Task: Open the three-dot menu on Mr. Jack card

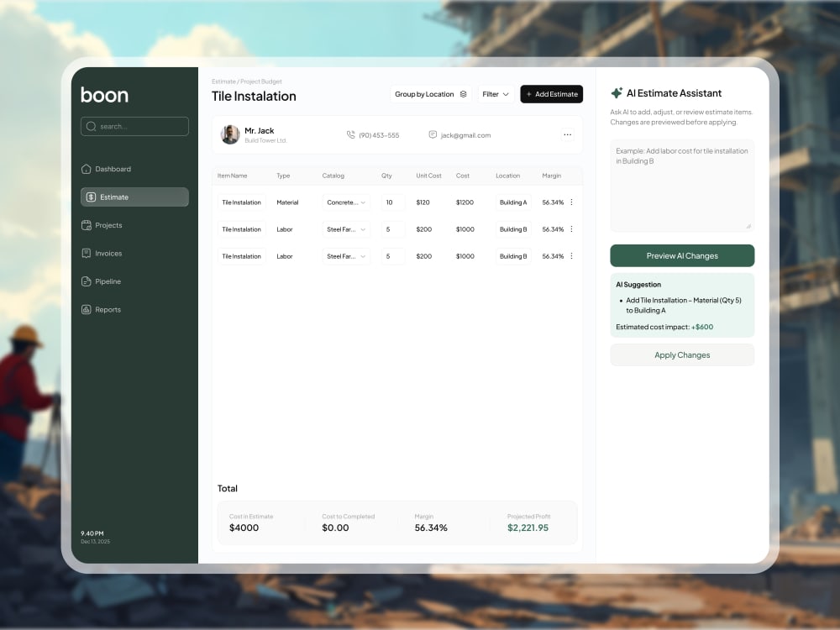Action: [567, 135]
